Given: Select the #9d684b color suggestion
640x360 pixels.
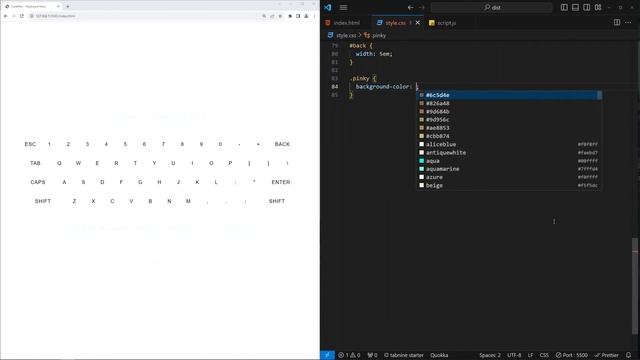Looking at the screenshot, I should 509,111.
